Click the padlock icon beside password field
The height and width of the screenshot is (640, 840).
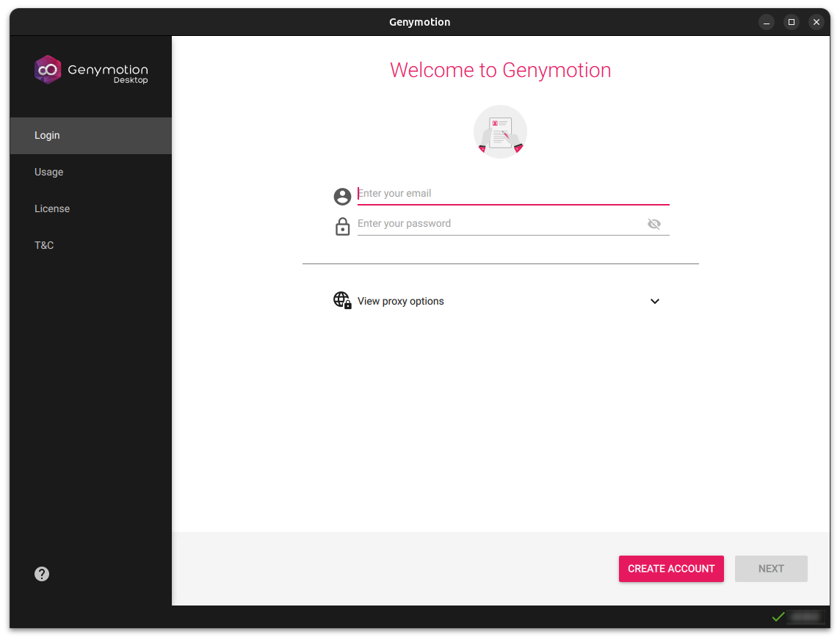(342, 226)
